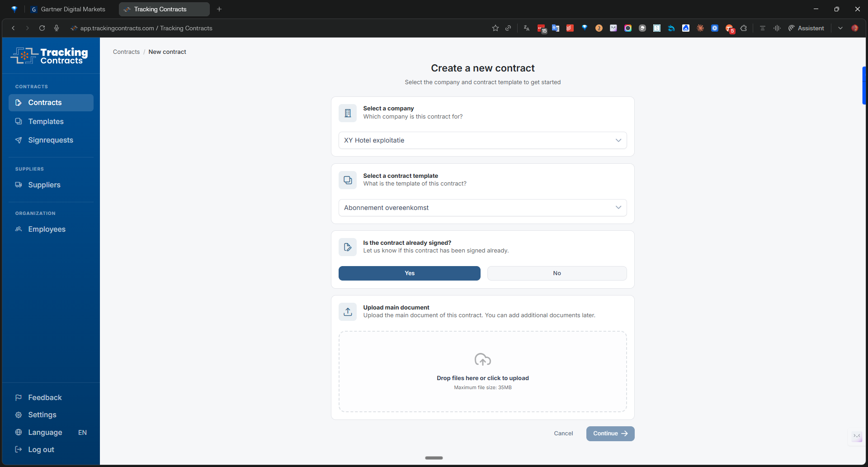Open Signrequests from the sidebar

pyautogui.click(x=51, y=140)
